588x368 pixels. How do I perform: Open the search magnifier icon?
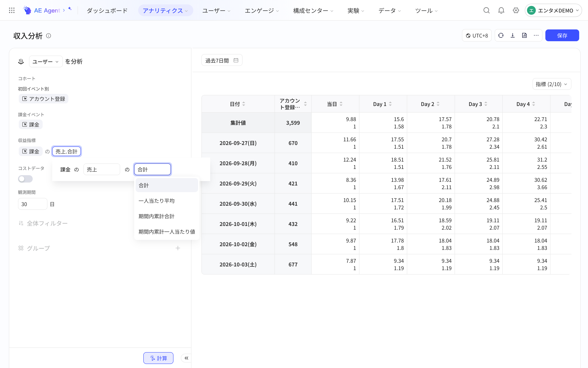(486, 10)
